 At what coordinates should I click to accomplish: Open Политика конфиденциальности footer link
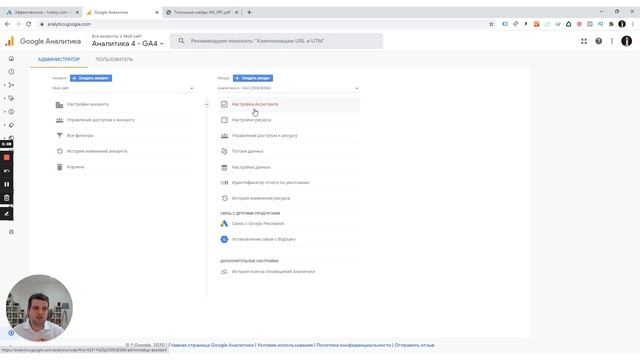(x=353, y=345)
